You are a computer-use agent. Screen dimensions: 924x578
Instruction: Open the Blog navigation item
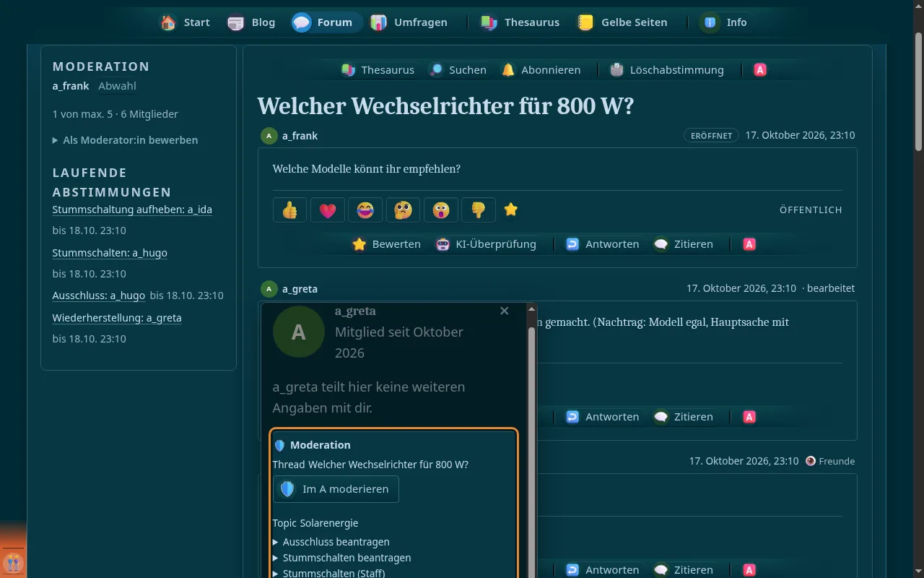click(251, 22)
